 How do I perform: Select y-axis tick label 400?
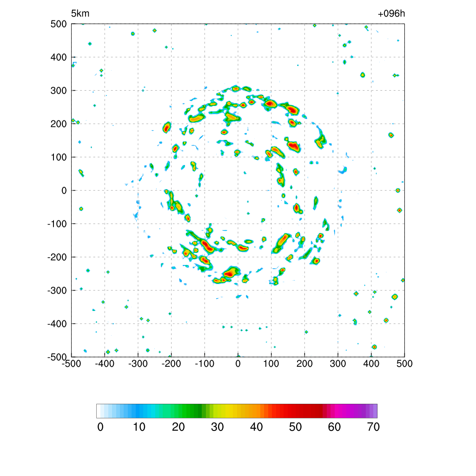(x=59, y=57)
